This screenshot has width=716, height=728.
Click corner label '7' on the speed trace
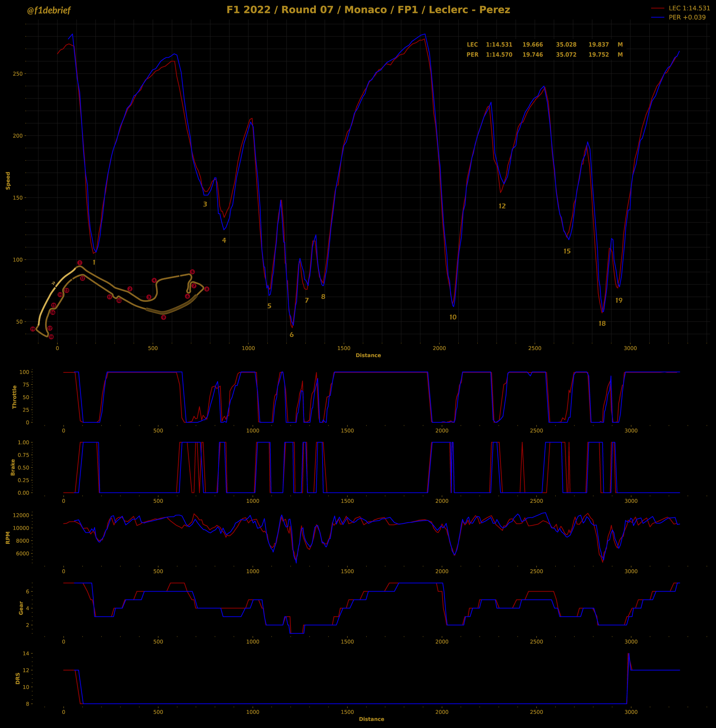click(307, 301)
